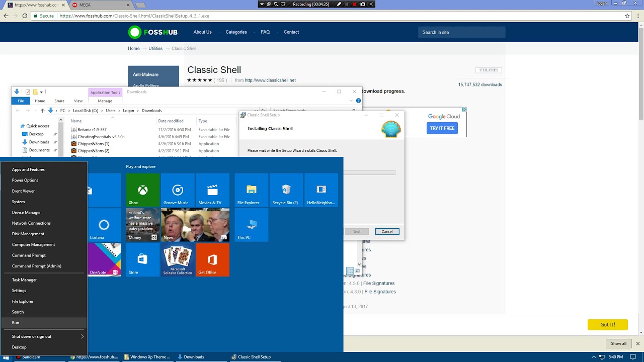Image resolution: width=644 pixels, height=362 pixels.
Task: Click TRY IT FREE Google Cloud button
Action: (442, 128)
